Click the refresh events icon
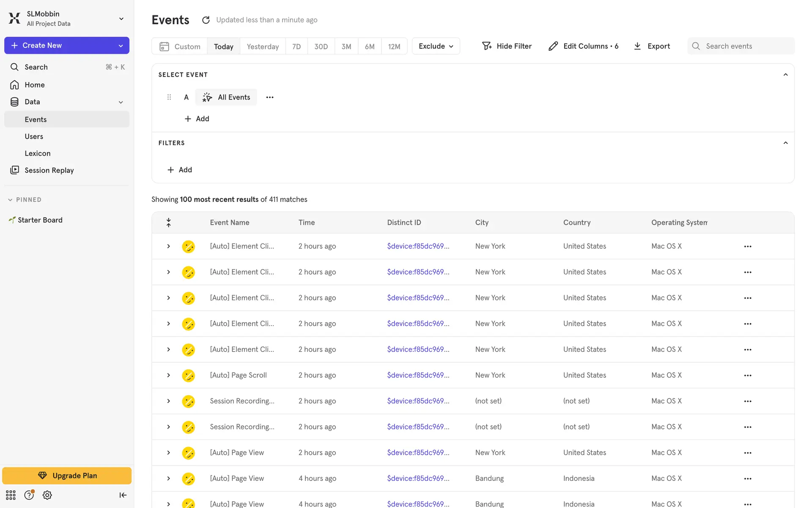The image size is (812, 508). (206, 20)
